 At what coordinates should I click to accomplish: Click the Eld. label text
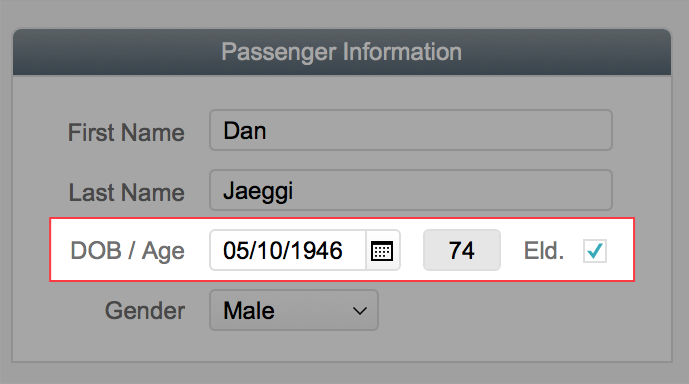pyautogui.click(x=544, y=251)
